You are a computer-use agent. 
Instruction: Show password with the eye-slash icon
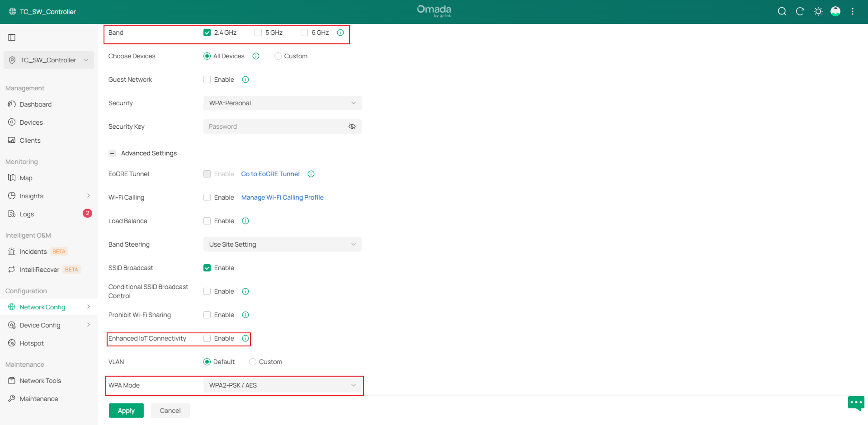coord(352,127)
